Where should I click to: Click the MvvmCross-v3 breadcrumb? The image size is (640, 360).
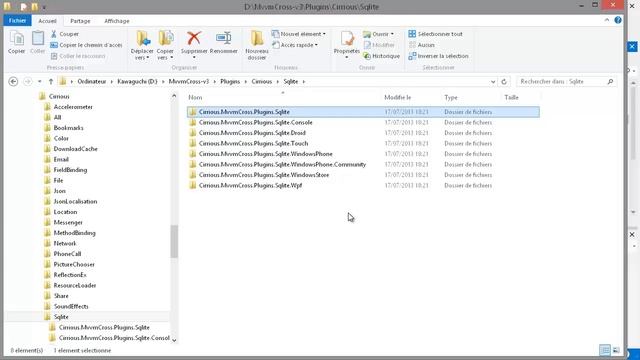pyautogui.click(x=189, y=82)
